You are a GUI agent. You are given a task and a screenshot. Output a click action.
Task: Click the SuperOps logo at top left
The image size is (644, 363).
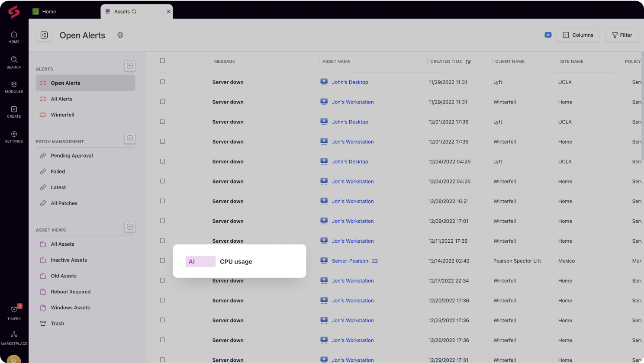[14, 12]
